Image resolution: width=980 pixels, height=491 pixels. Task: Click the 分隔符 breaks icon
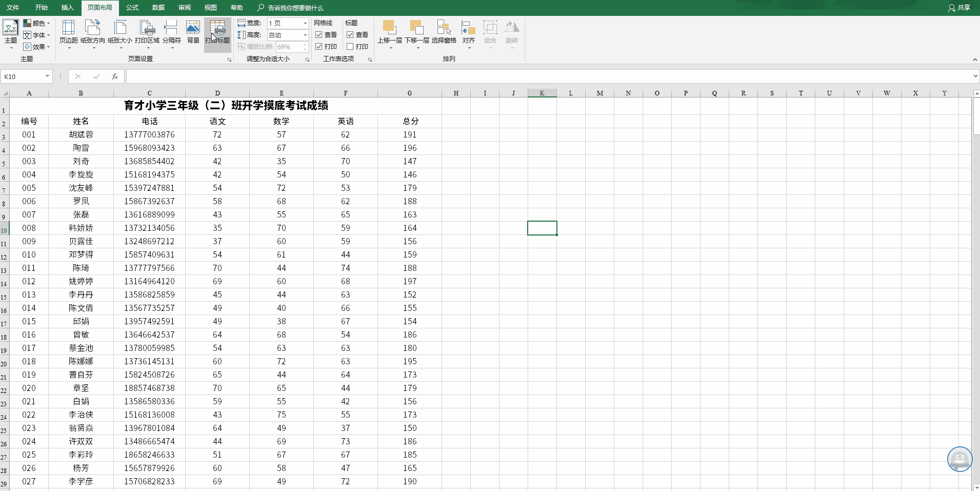pyautogui.click(x=171, y=32)
